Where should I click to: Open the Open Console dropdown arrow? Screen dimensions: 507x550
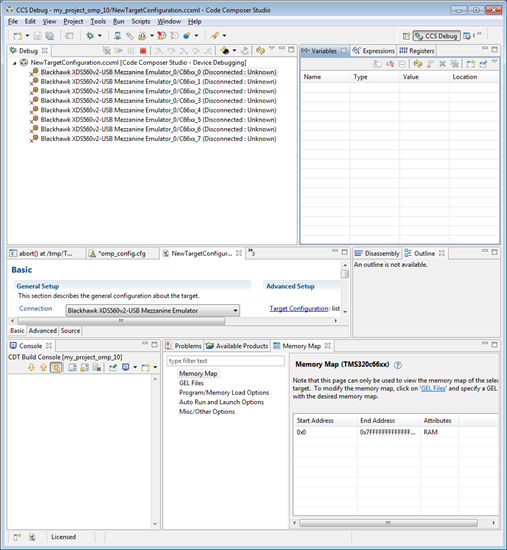(155, 367)
